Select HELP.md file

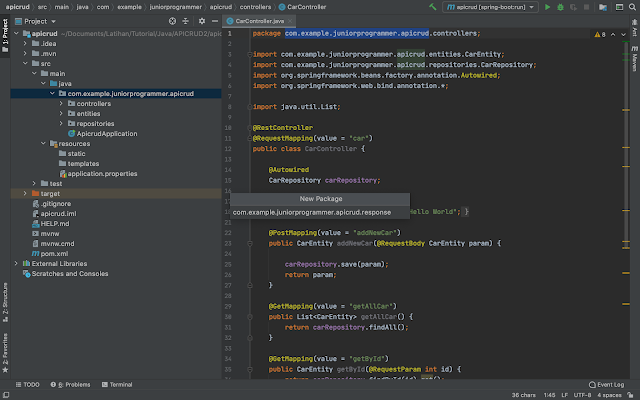pos(51,224)
